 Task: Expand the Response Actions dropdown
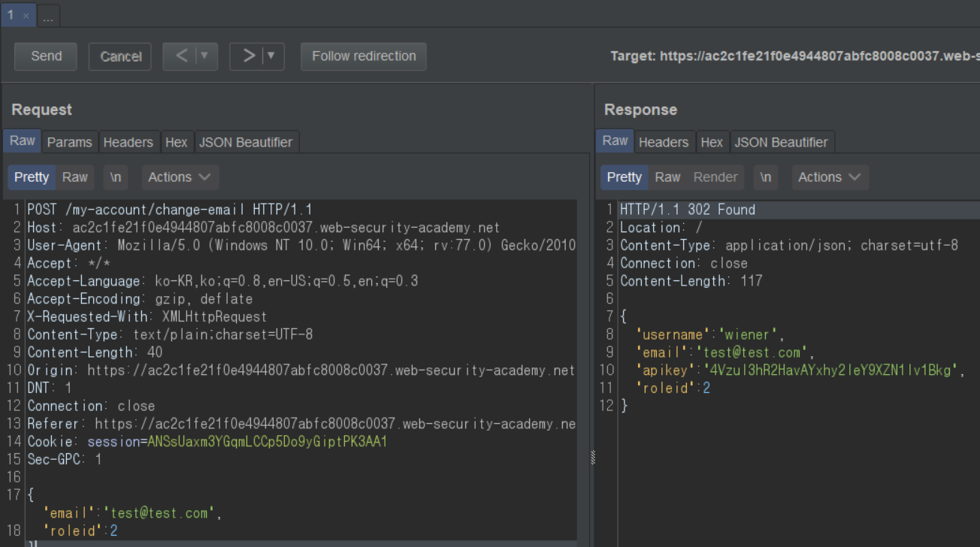click(830, 177)
